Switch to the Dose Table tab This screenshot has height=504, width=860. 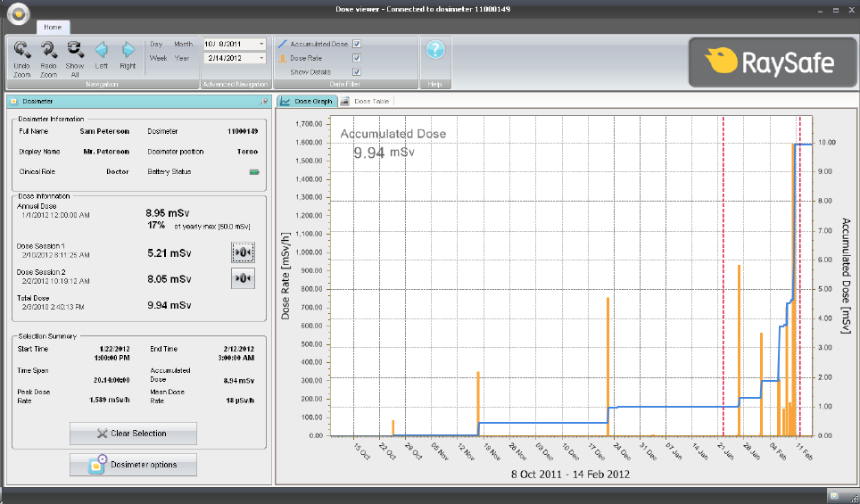pyautogui.click(x=368, y=102)
